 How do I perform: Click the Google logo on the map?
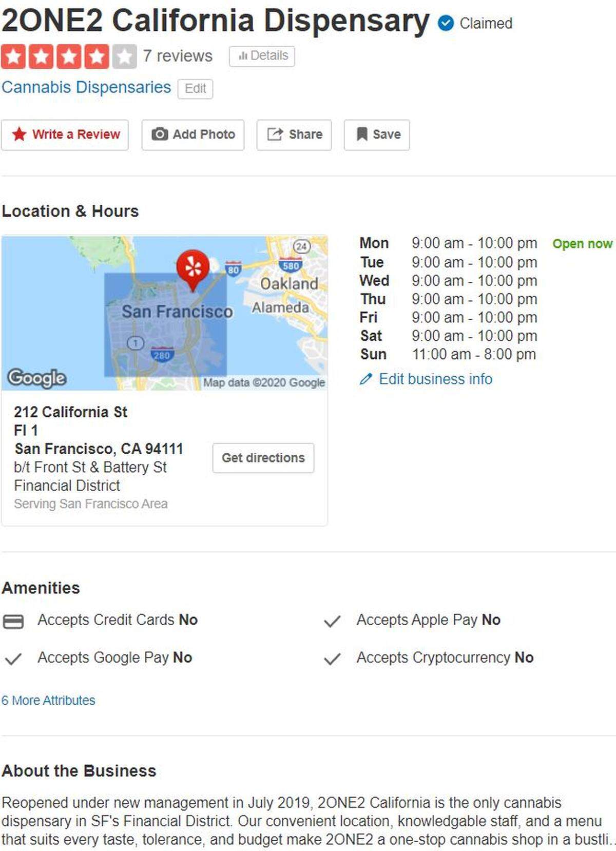point(37,378)
